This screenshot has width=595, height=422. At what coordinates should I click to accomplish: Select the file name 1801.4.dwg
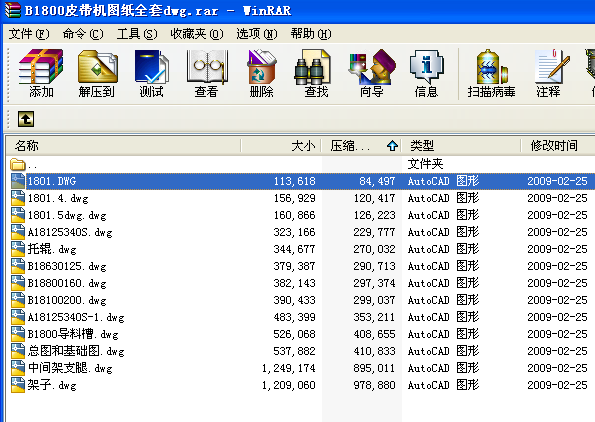click(58, 198)
